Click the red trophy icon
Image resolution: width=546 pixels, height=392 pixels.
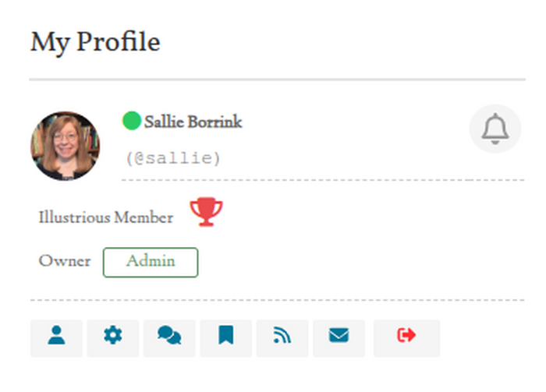click(x=207, y=212)
